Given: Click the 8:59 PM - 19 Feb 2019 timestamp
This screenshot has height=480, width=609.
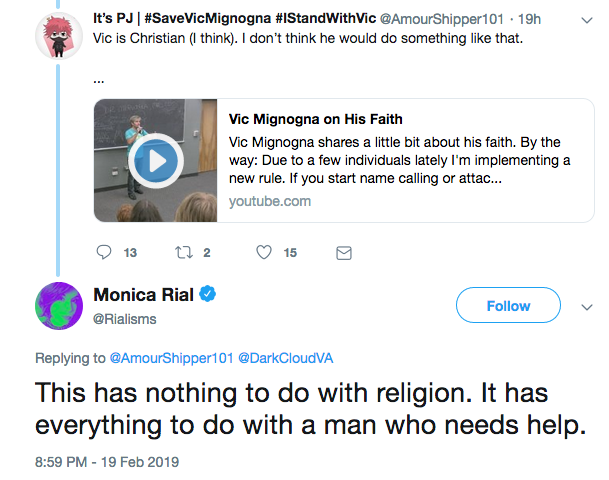Looking at the screenshot, I should point(107,462).
